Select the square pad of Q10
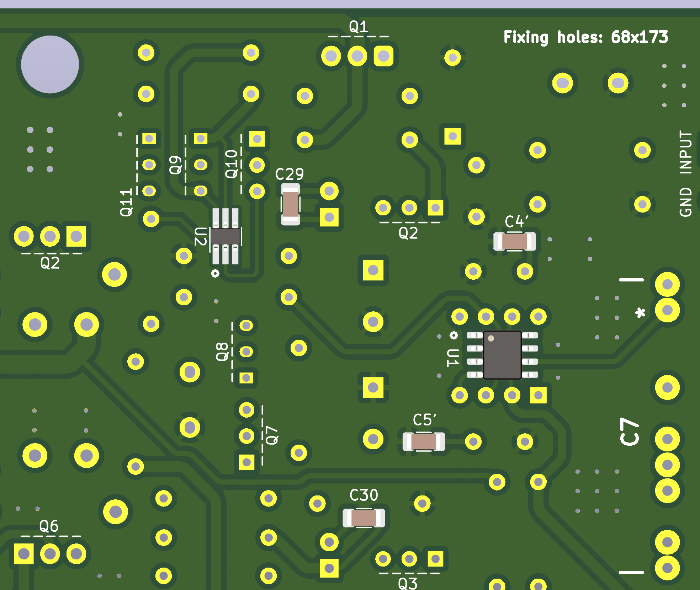This screenshot has width=700, height=590. (x=257, y=139)
